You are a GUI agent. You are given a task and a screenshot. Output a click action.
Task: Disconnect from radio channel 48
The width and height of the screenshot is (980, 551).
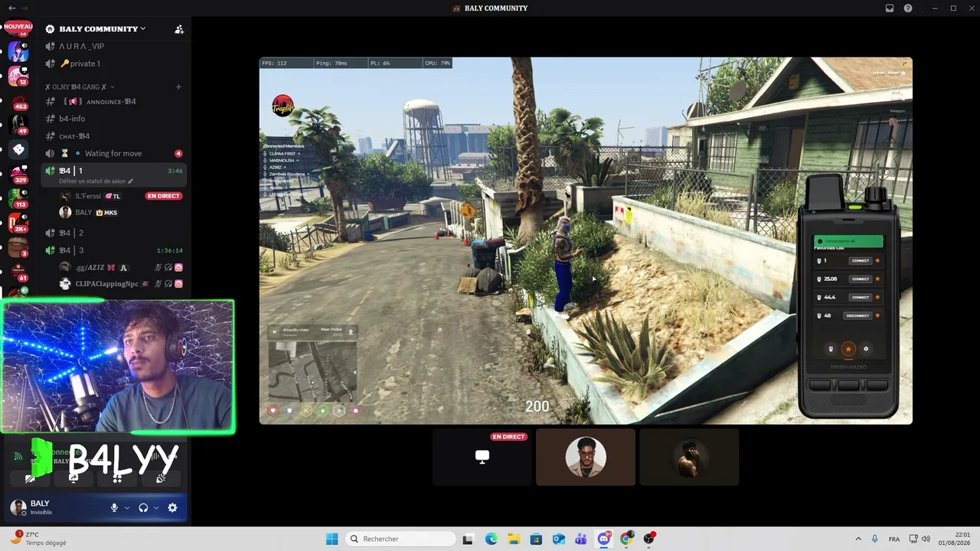857,316
